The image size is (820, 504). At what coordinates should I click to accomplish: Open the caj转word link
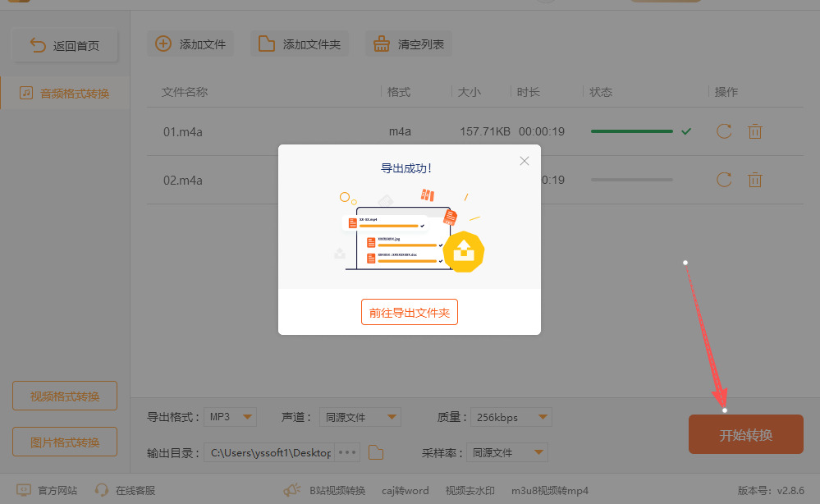point(405,490)
